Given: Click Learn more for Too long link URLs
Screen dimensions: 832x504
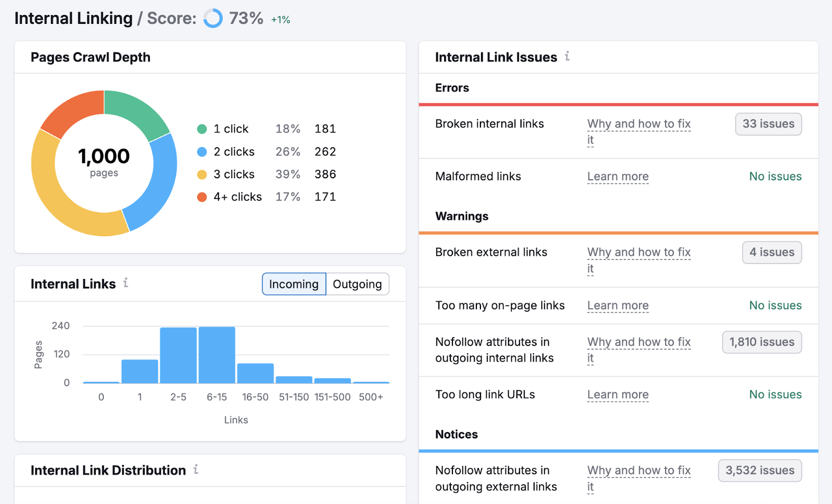Looking at the screenshot, I should 618,394.
